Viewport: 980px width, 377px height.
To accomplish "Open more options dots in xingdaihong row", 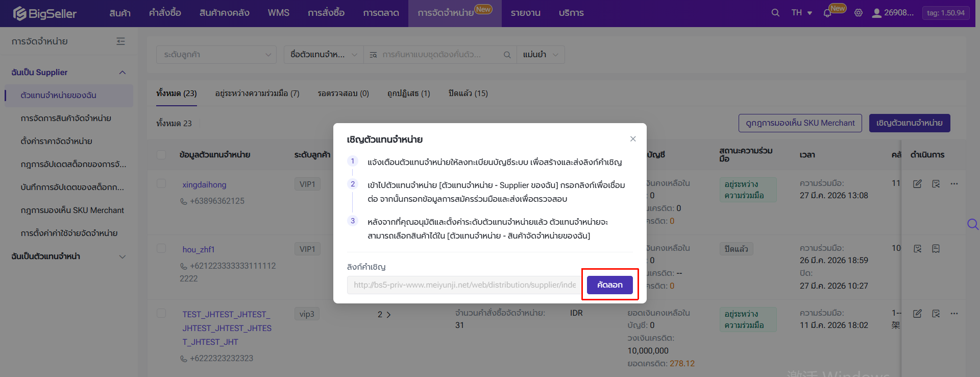I will pyautogui.click(x=954, y=184).
